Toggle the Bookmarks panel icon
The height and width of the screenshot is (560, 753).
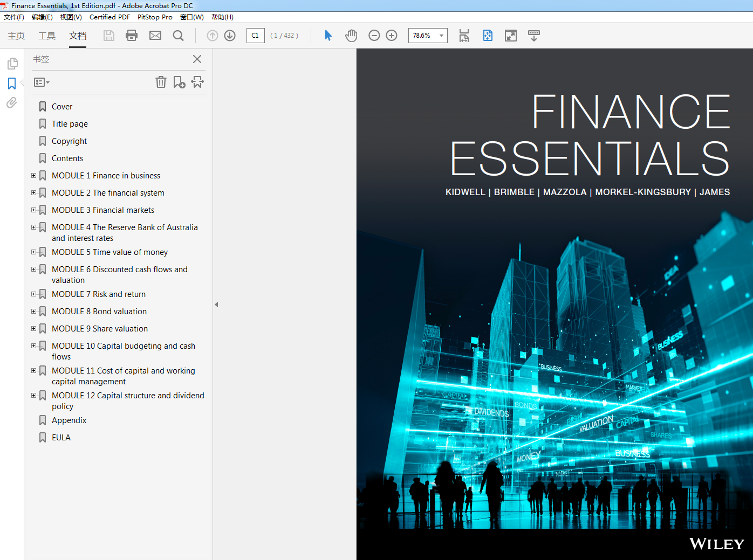pos(12,84)
